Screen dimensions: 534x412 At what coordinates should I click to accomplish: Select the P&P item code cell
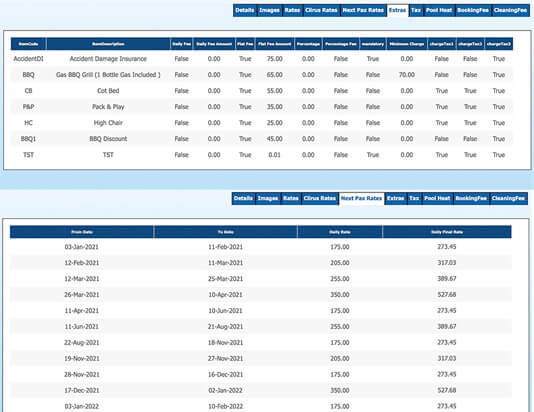click(28, 107)
